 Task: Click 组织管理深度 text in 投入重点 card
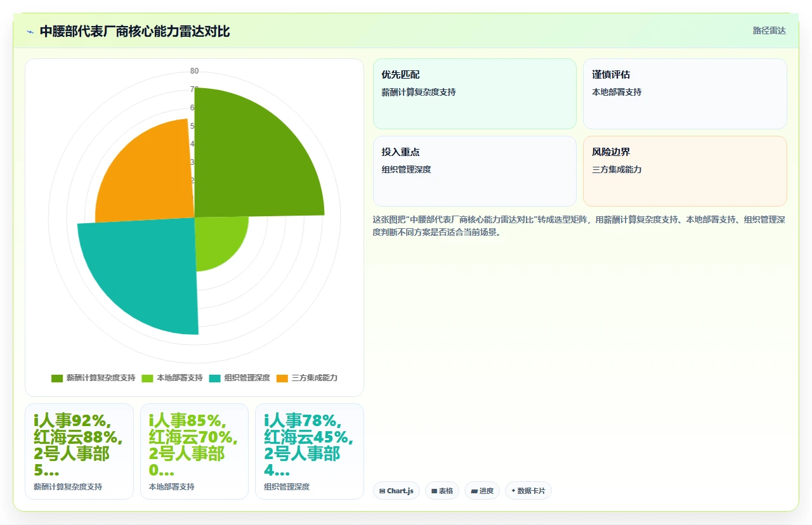tap(407, 169)
